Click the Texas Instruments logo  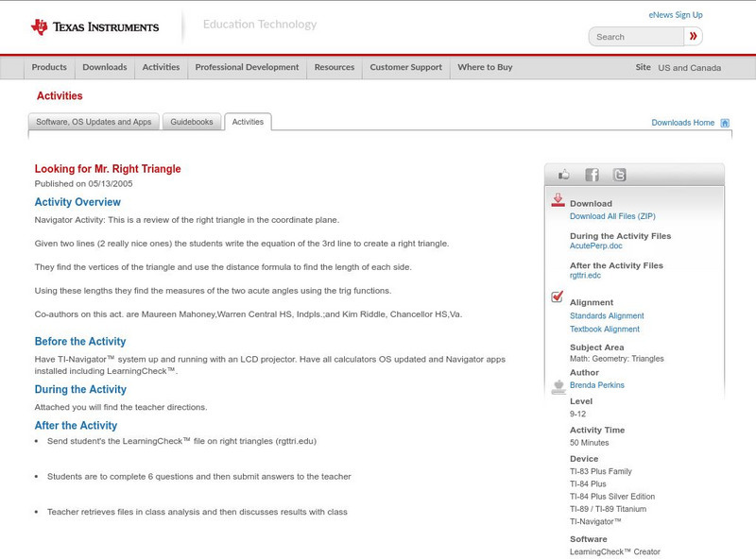pyautogui.click(x=94, y=27)
